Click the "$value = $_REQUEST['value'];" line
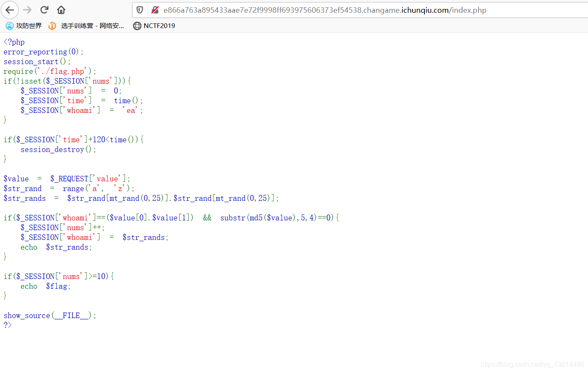The width and height of the screenshot is (588, 372). (x=67, y=179)
